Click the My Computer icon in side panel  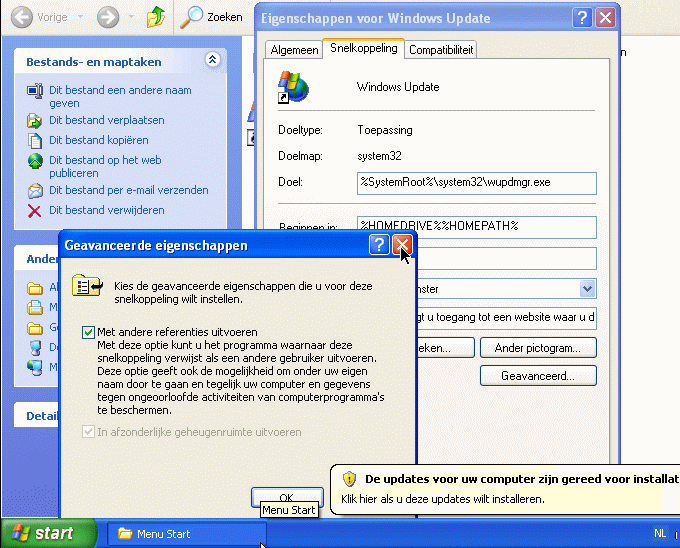point(35,348)
